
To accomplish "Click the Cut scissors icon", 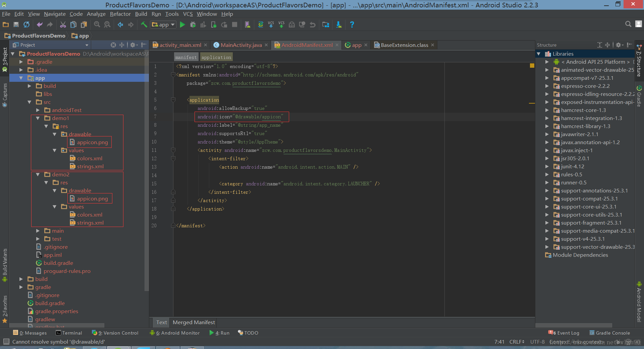I will pyautogui.click(x=63, y=24).
